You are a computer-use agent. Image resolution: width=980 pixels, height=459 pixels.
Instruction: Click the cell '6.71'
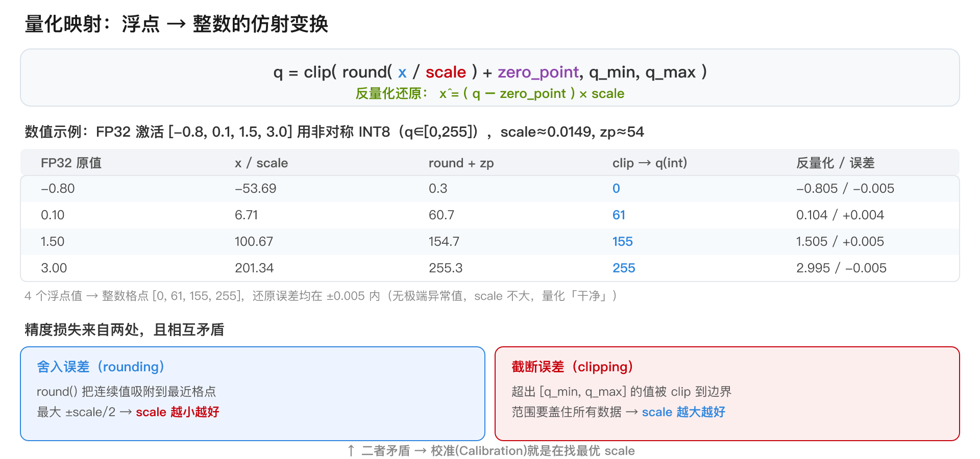[246, 215]
